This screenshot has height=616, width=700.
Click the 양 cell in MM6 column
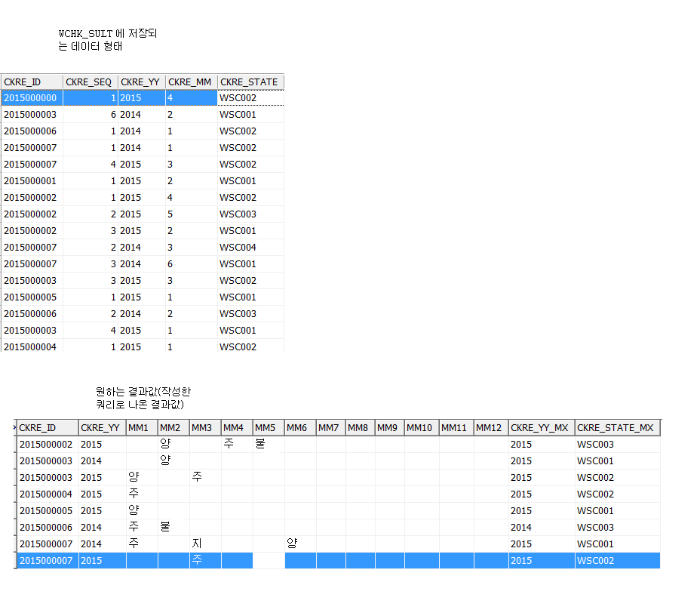(292, 544)
